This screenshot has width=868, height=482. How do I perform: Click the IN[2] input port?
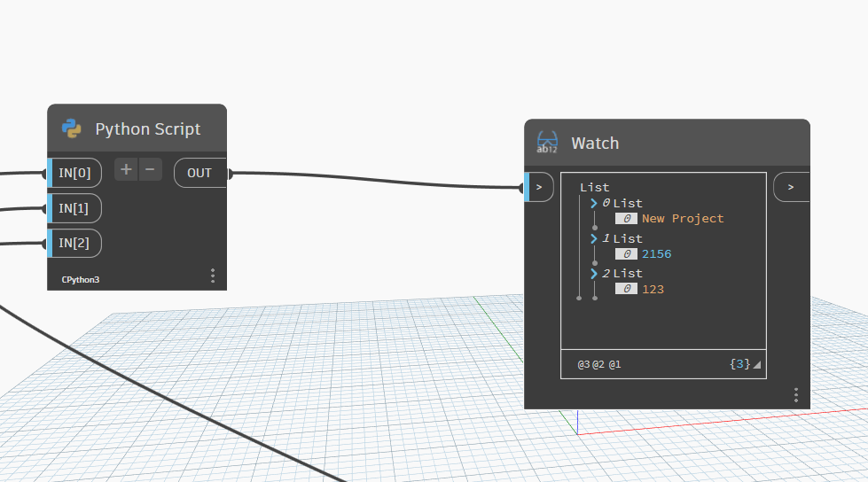pyautogui.click(x=74, y=243)
